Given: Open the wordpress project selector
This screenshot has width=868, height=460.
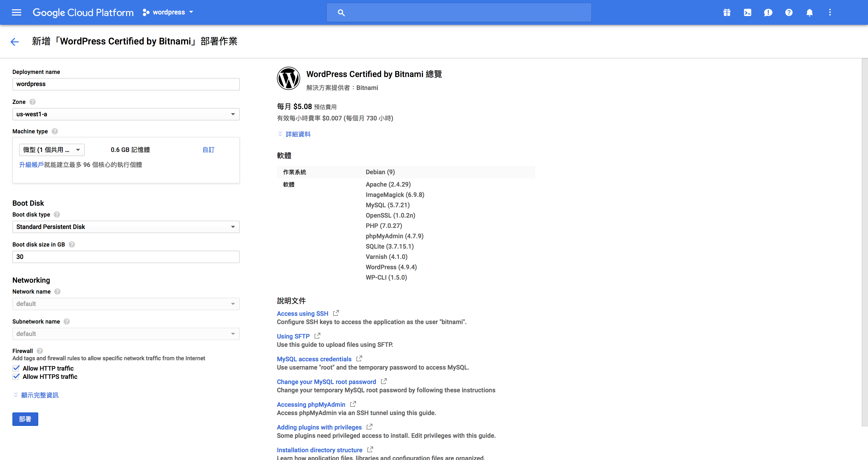Looking at the screenshot, I should click(168, 12).
